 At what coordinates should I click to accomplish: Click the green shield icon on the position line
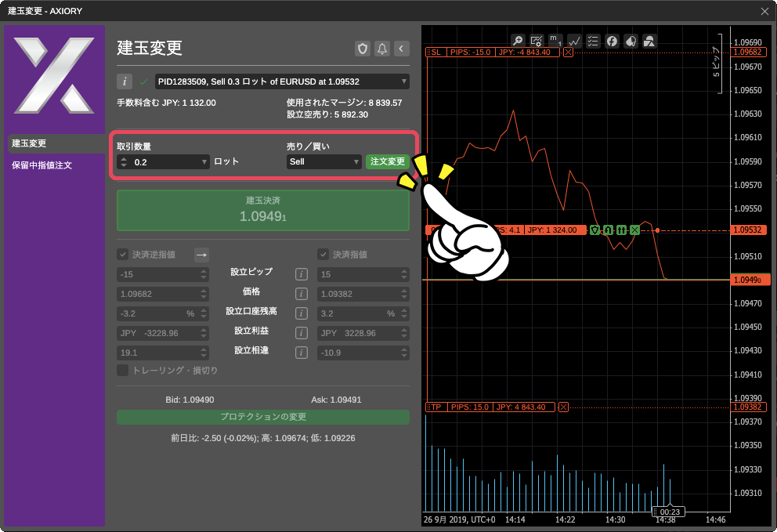[594, 230]
